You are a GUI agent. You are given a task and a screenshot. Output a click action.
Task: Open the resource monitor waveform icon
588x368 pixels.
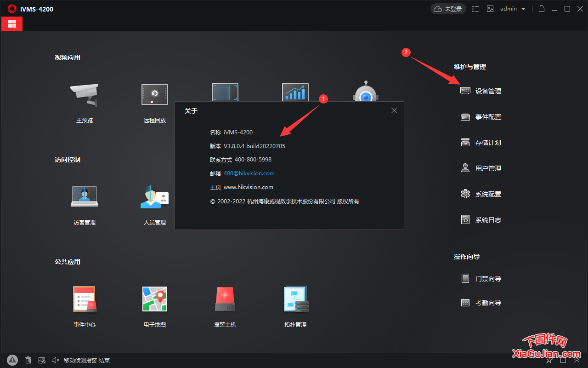pyautogui.click(x=490, y=9)
